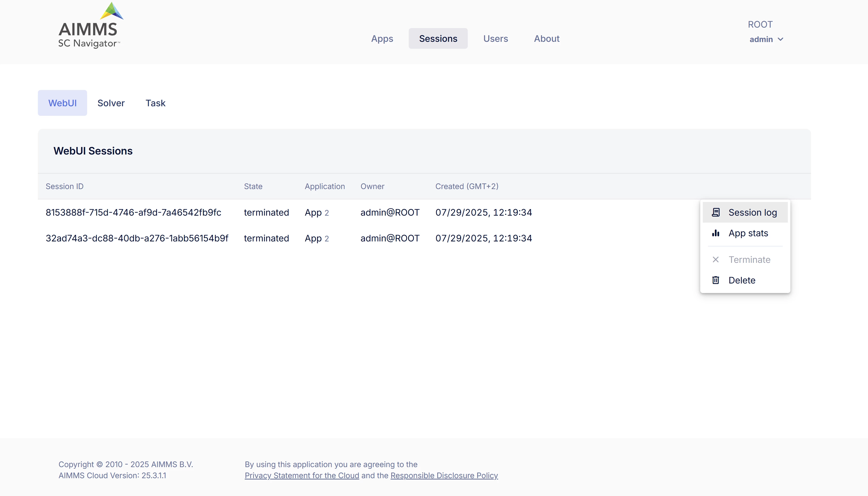The width and height of the screenshot is (868, 496).
Task: Click admin@ROOT owner of session 32ad74a3
Action: point(390,238)
